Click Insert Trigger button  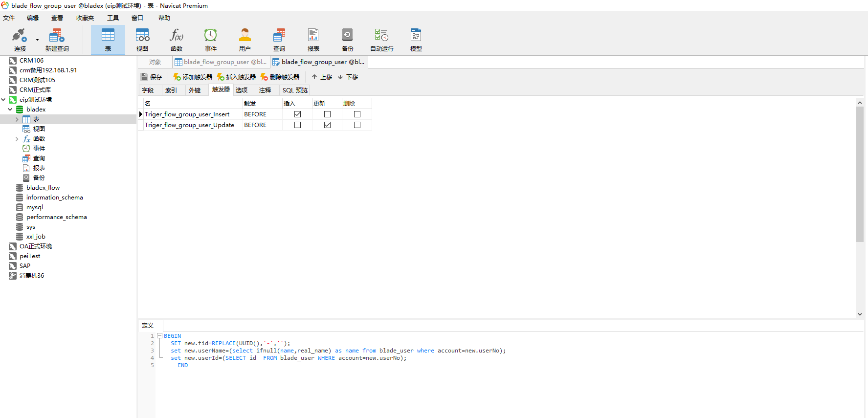[x=236, y=77]
